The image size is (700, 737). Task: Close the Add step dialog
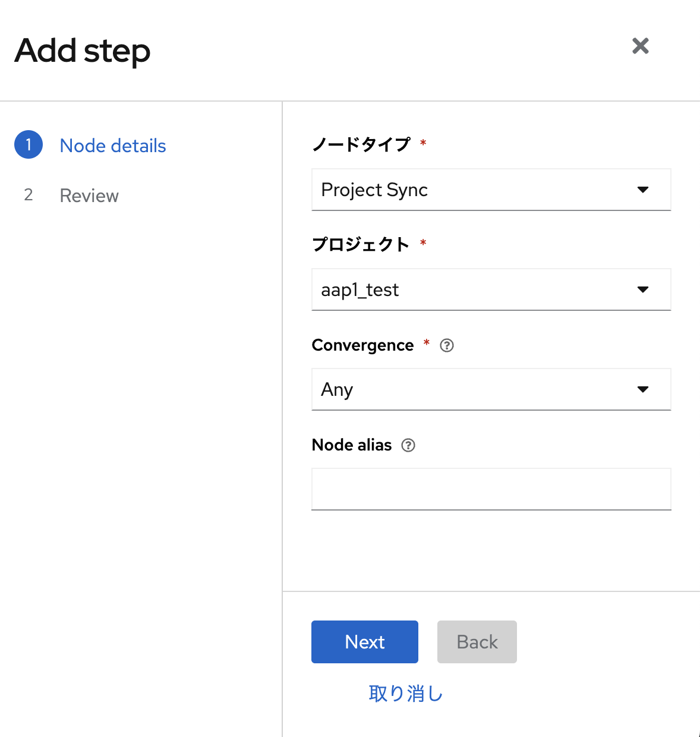coord(640,46)
